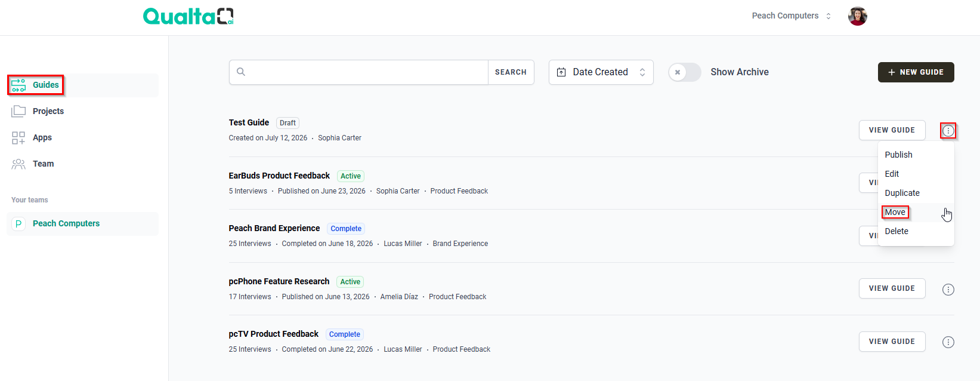980x381 pixels.
Task: Click the Complete badge on Peach Brand Experience
Action: click(x=346, y=229)
